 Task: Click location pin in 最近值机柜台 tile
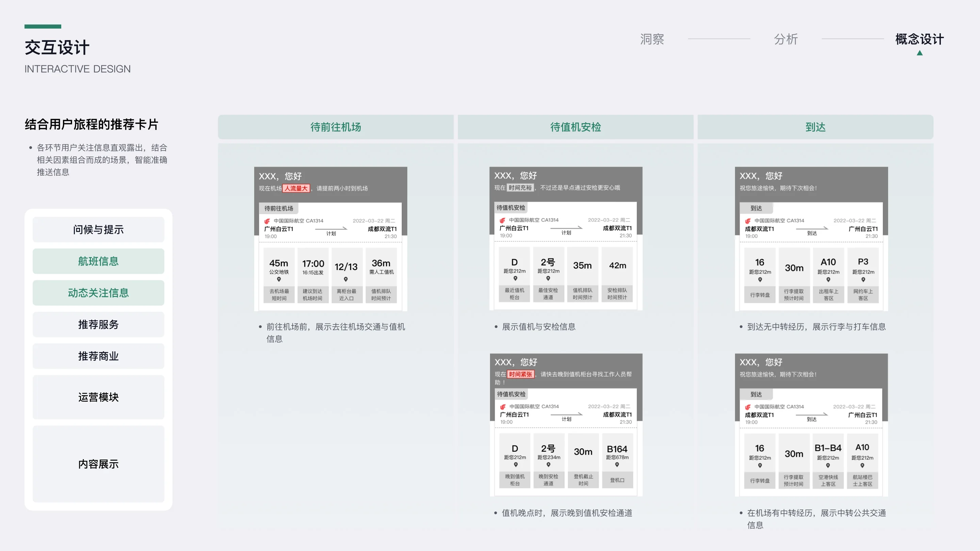515,279
